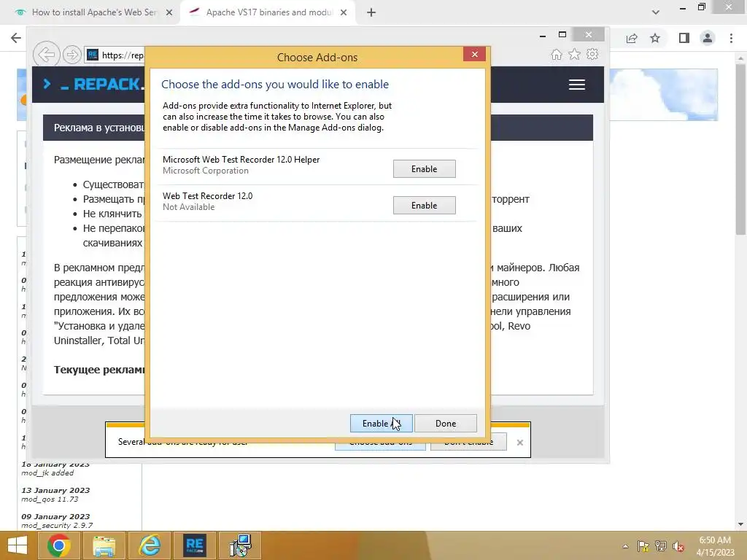Go back in Chrome
This screenshot has height=560, width=747.
point(16,38)
